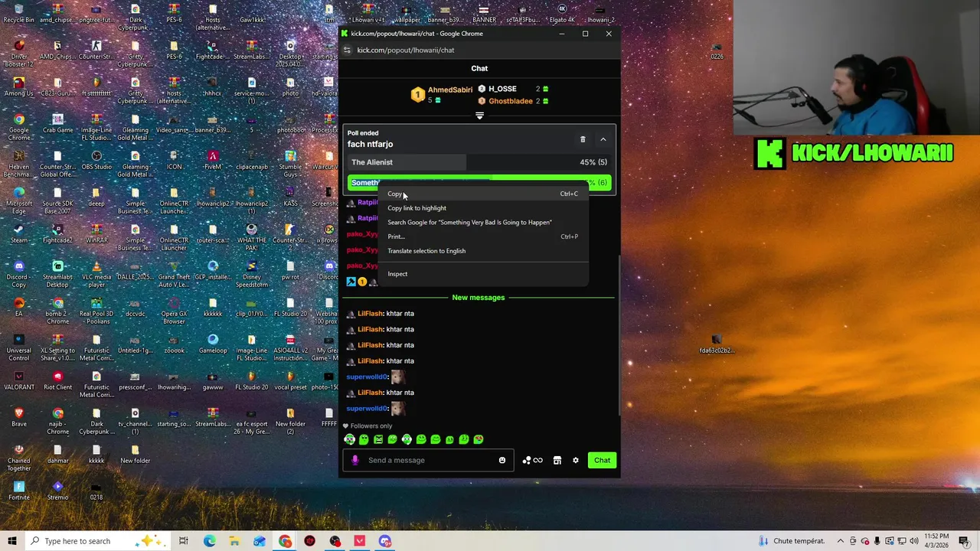
Task: Open the Windows Start menu
Action: 11,541
